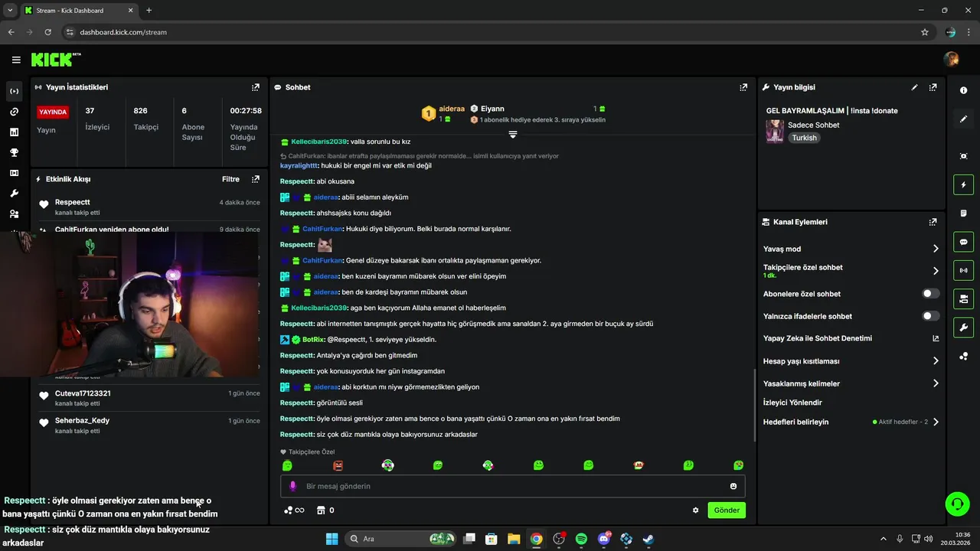Open the emoji picker in message box

(733, 486)
